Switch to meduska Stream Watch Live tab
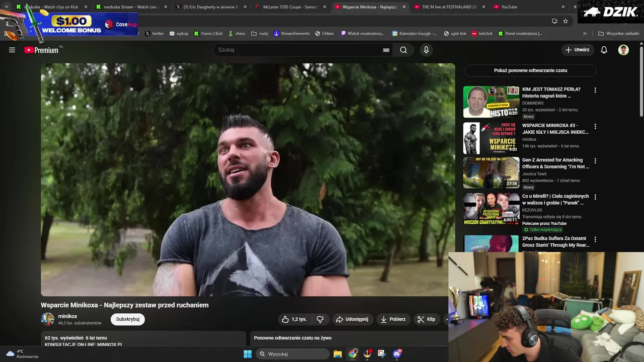 click(131, 7)
